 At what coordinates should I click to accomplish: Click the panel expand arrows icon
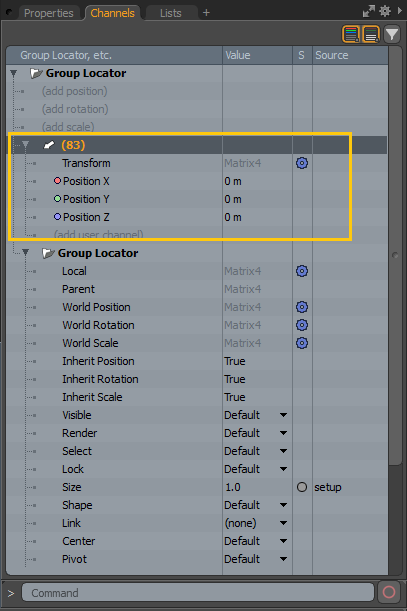[368, 11]
